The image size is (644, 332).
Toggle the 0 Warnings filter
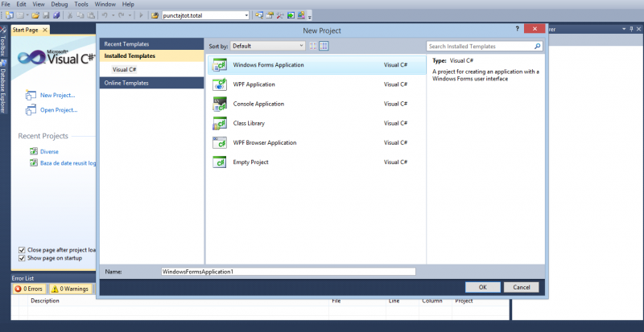coord(70,289)
